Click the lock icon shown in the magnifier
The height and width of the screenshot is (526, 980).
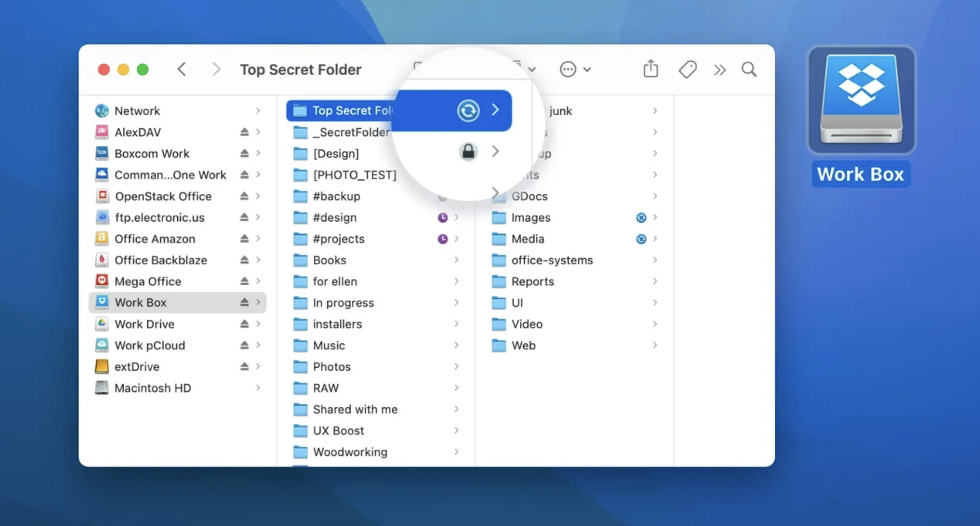468,151
